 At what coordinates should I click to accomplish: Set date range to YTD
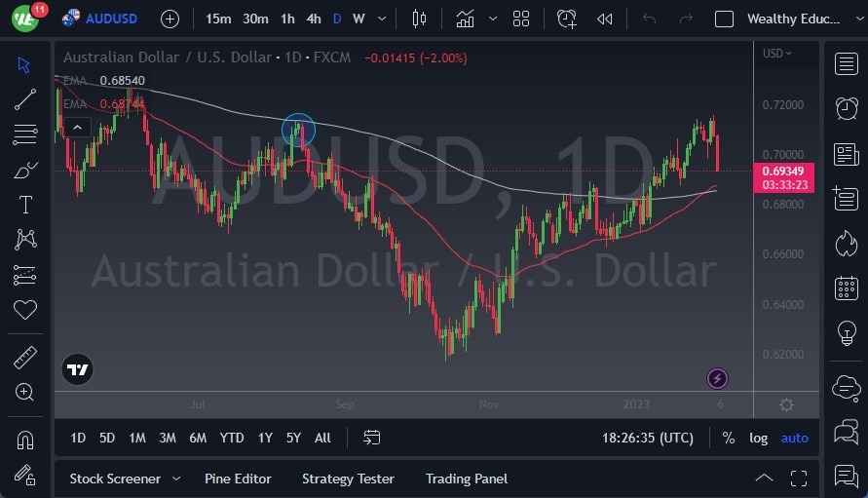pos(232,439)
